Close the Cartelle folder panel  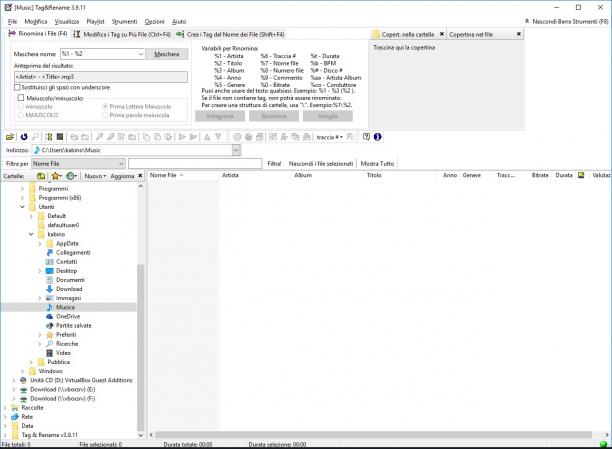140,176
